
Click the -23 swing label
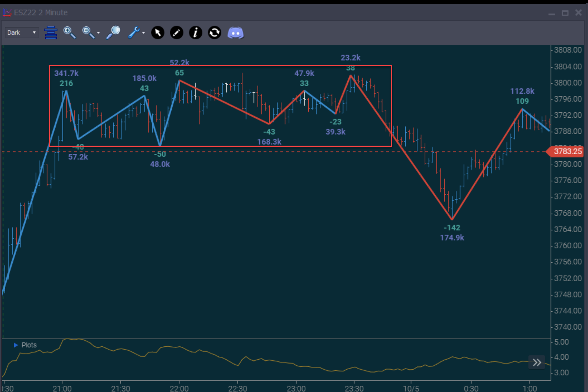pyautogui.click(x=335, y=122)
